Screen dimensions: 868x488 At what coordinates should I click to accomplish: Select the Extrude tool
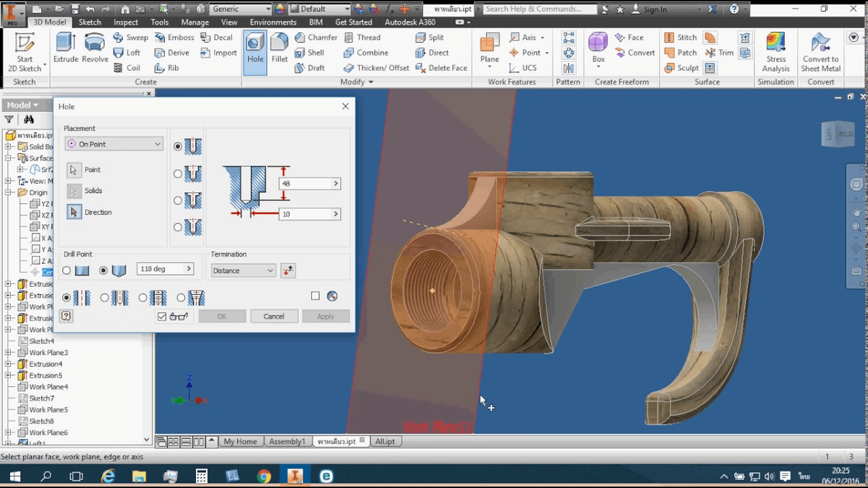coord(66,48)
